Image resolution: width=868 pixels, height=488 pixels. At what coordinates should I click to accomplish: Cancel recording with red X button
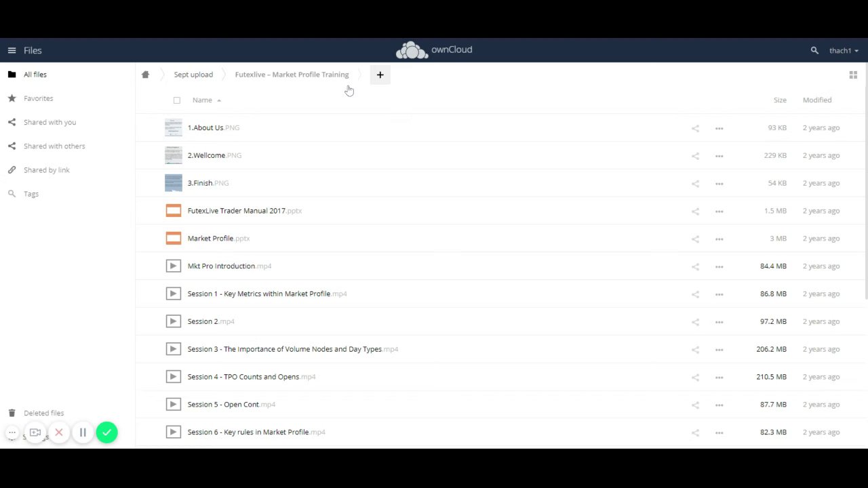pyautogui.click(x=59, y=432)
